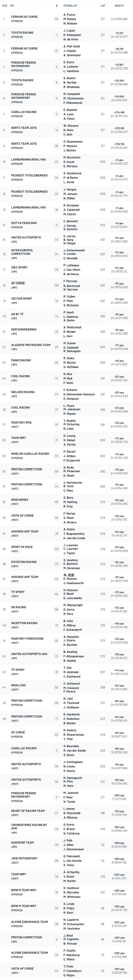Click the Iron Dames team name
Viewport: 133px width, 980px height.
[19, 500]
